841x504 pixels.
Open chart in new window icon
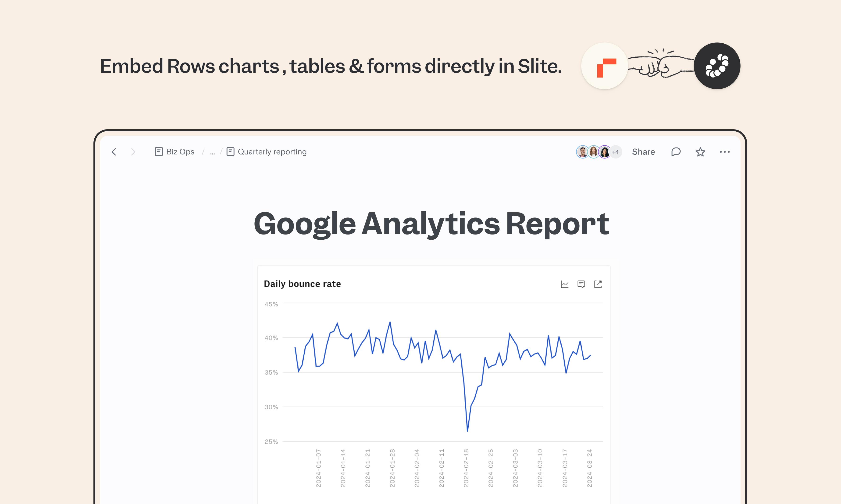tap(598, 284)
